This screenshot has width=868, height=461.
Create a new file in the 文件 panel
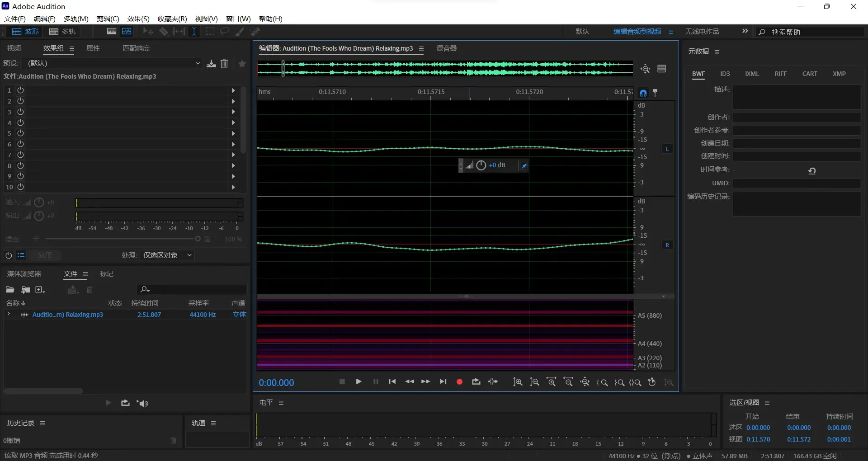point(40,290)
